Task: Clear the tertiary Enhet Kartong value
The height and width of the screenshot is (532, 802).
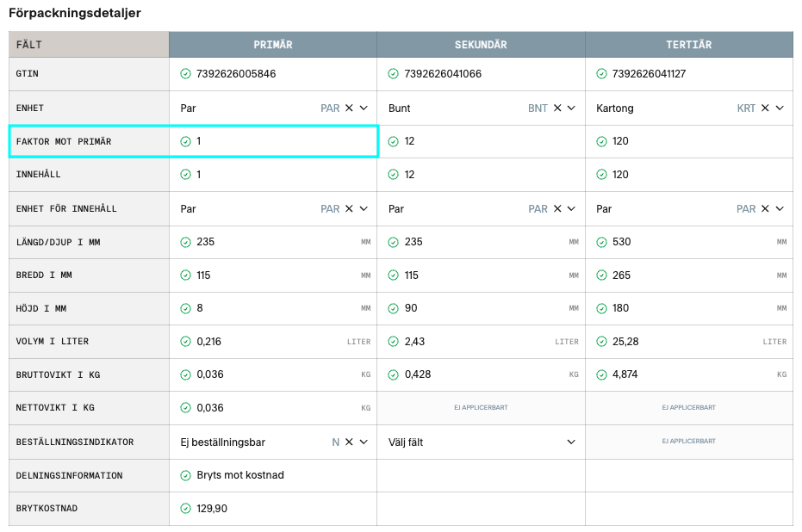Action: (x=765, y=108)
